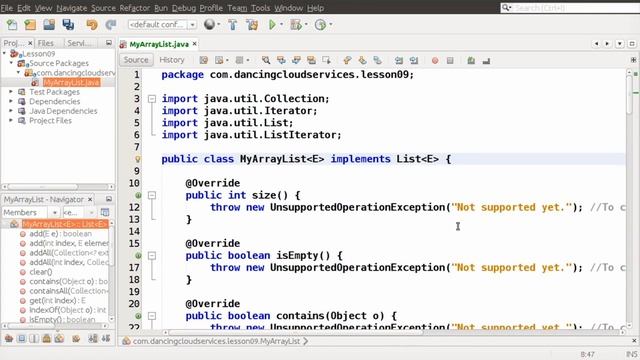Click the Navigator filter view icon beside combo
640x360 pixels.
[105, 212]
